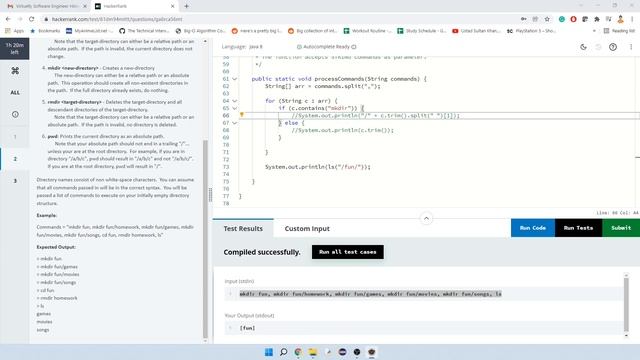Expand bookmarks overflow arrow
Image resolution: width=640 pixels, height=360 pixels.
click(594, 31)
